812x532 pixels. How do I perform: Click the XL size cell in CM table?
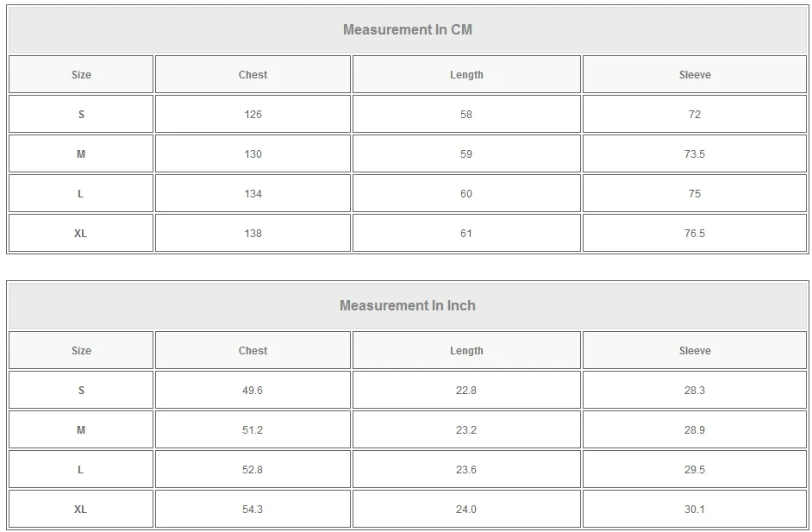81,234
